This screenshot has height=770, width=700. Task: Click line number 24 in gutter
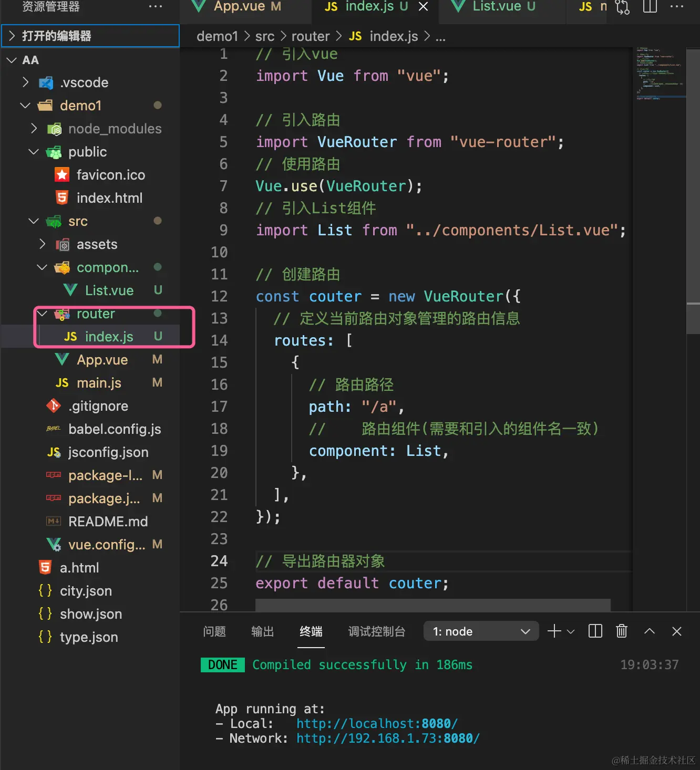[219, 561]
